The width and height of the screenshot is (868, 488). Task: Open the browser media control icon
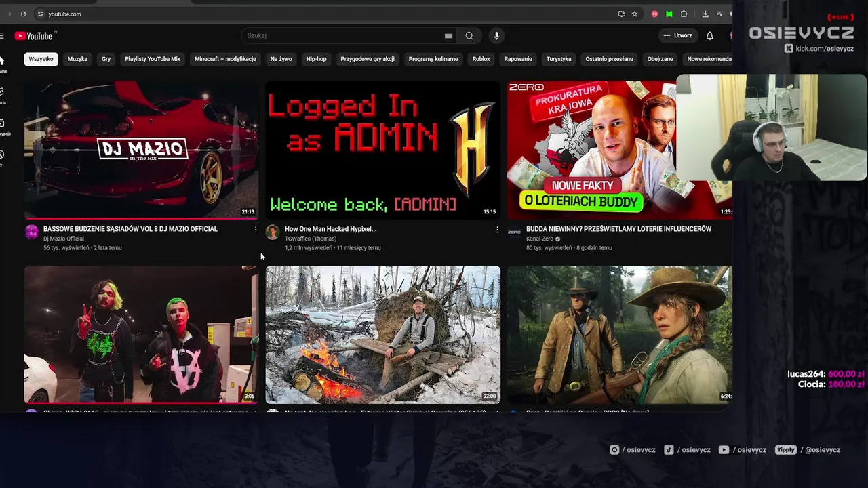719,14
